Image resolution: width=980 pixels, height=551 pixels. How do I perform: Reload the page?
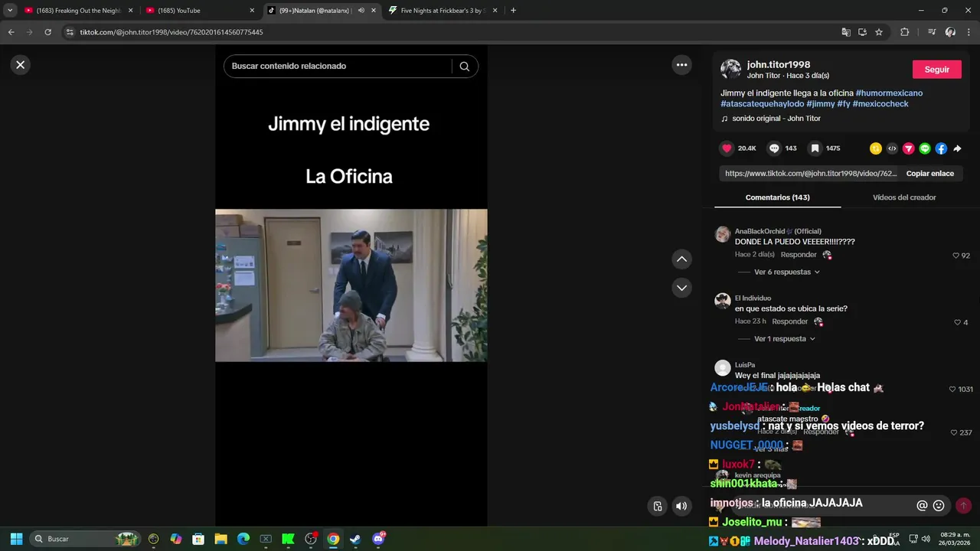click(47, 32)
